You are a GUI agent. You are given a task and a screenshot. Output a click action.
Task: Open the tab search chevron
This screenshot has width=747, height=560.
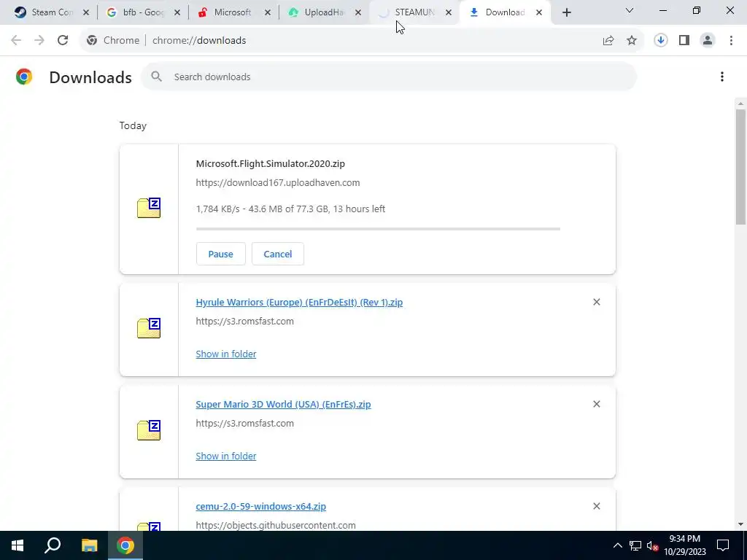point(630,10)
